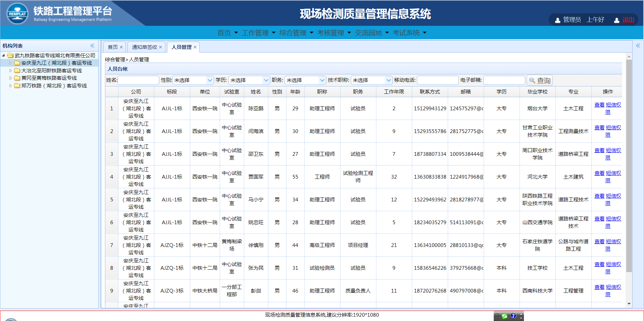The image size is (644, 321).
Task: Click folder icon of 大冶北至阳新铁路客运专线
Action: tap(17, 70)
